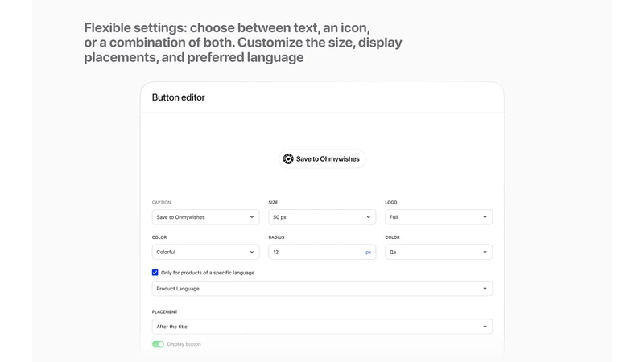
Task: Click the SIZE field label
Action: tap(273, 203)
